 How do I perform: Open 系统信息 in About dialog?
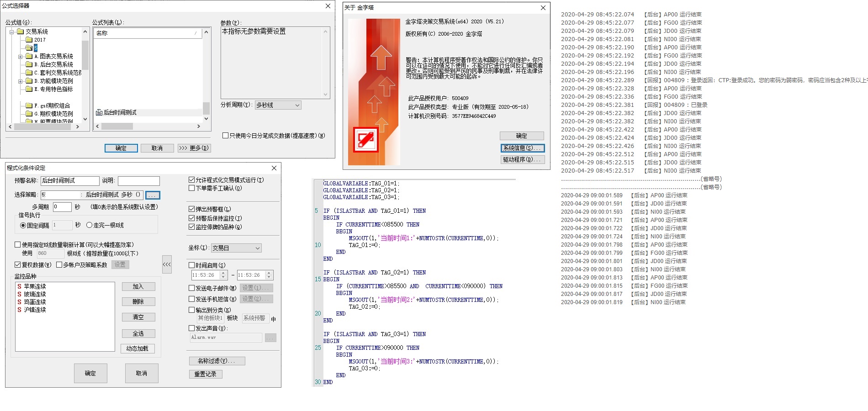pyautogui.click(x=523, y=148)
